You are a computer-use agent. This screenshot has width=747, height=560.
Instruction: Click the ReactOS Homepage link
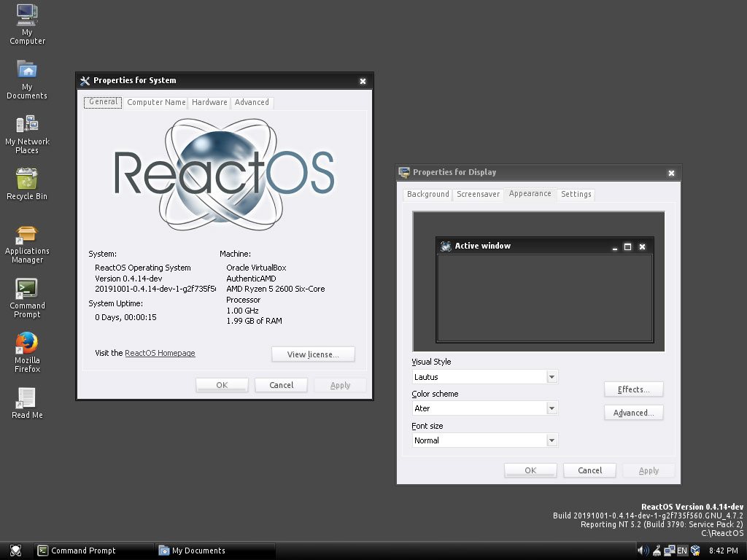[160, 353]
